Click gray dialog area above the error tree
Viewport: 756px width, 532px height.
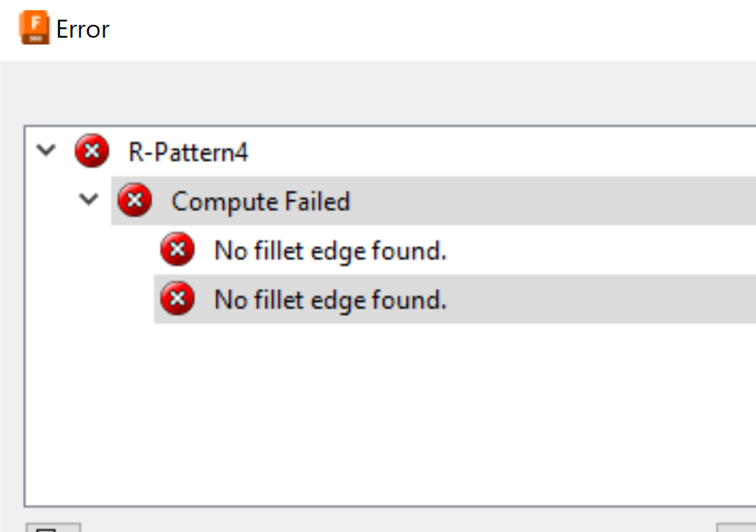[x=385, y=94]
